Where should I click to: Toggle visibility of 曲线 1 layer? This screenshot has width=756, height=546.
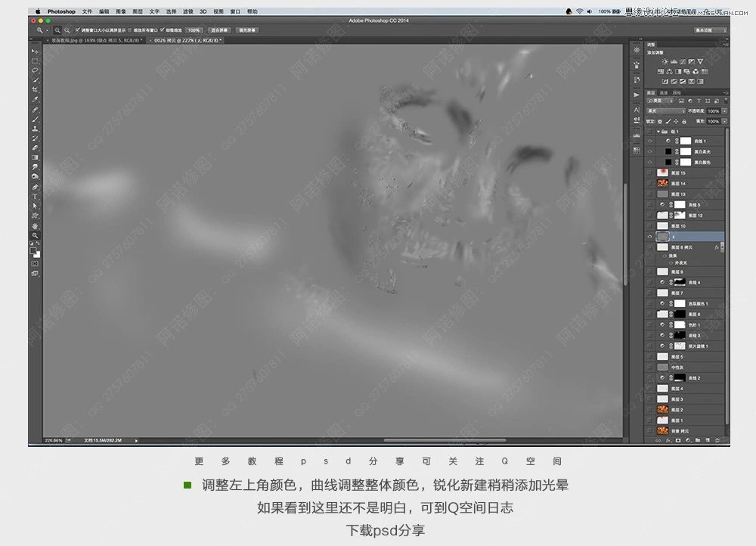point(650,141)
